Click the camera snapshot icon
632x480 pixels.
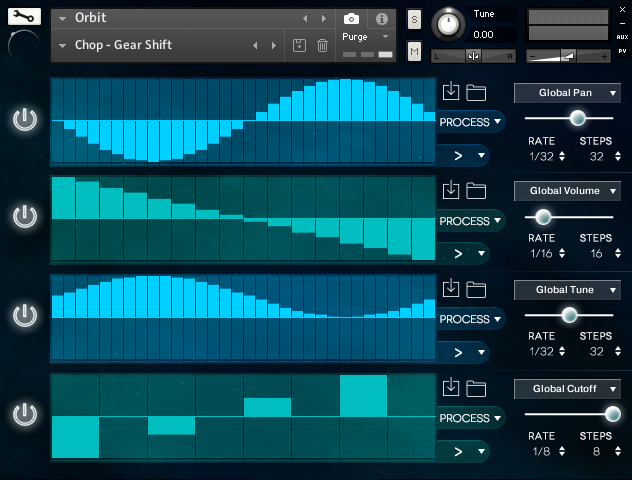point(351,19)
